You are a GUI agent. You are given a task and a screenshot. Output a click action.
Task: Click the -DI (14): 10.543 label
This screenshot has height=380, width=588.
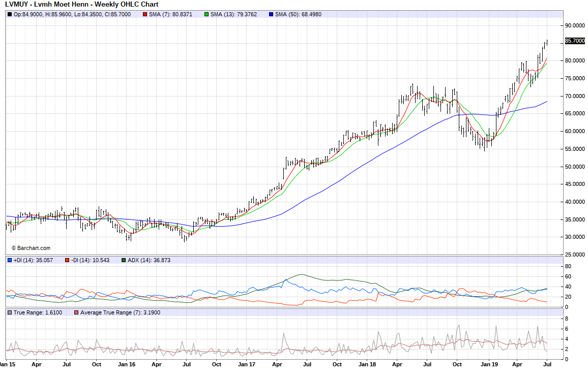pyautogui.click(x=91, y=260)
